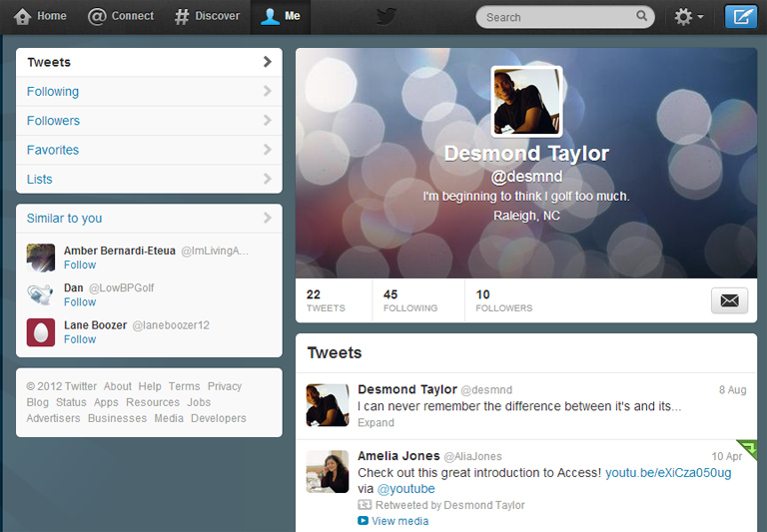Click the Twitter bird logo
Screen dimensions: 767x532
click(x=385, y=17)
